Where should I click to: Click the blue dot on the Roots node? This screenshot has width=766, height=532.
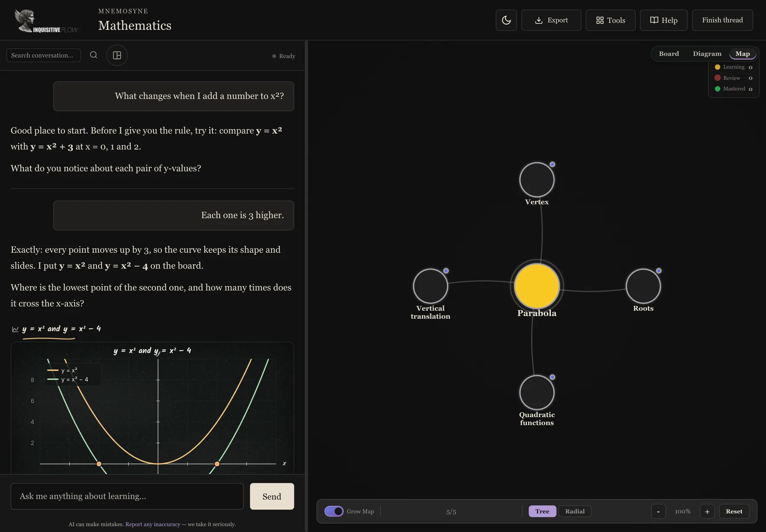tap(659, 271)
